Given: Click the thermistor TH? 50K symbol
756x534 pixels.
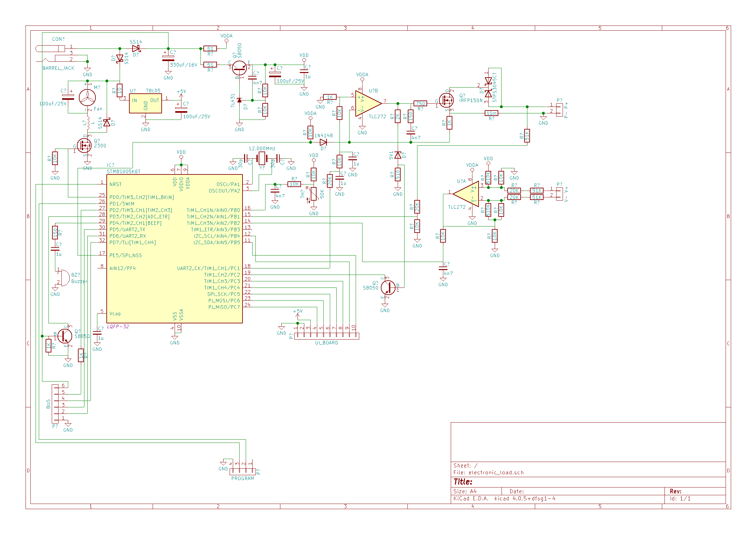Looking at the screenshot, I should coord(313,194).
